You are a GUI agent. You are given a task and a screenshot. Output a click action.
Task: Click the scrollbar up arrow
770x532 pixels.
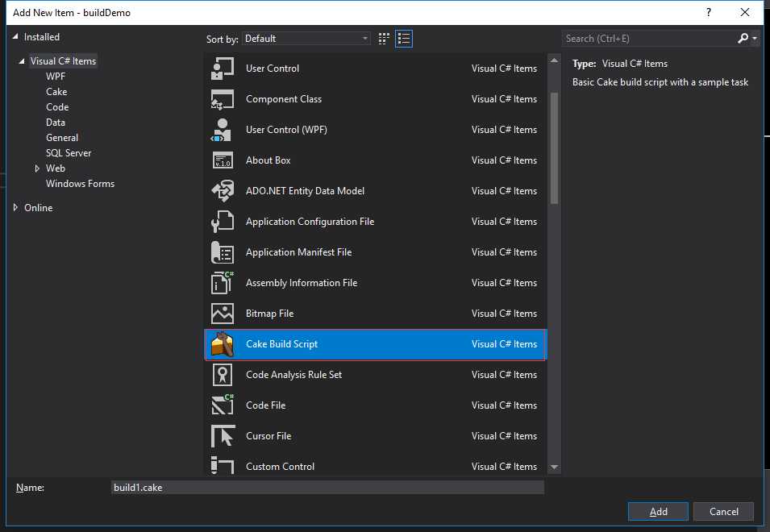tap(555, 60)
